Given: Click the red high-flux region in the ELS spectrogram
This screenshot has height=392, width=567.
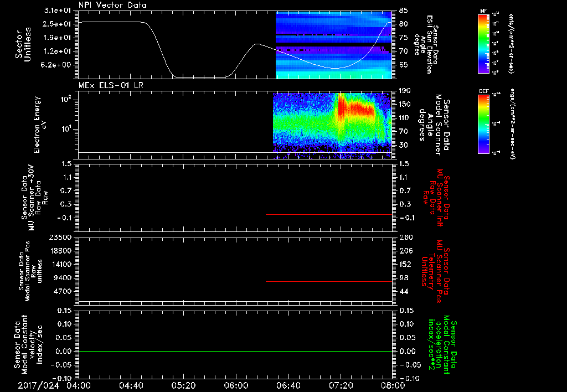Looking at the screenshot, I should [x=356, y=109].
